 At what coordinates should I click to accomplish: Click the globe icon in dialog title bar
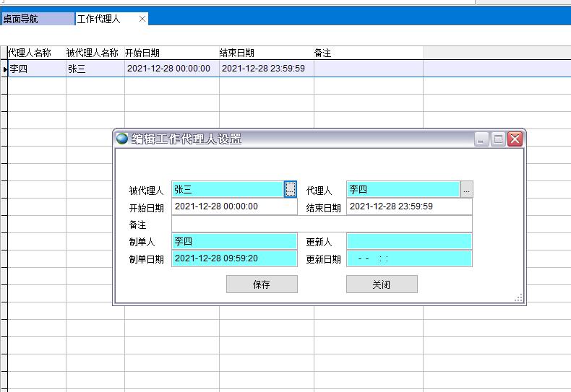(x=122, y=139)
